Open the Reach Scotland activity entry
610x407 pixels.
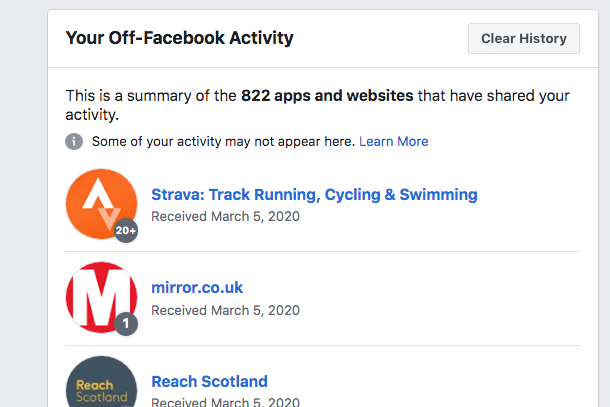[x=209, y=381]
